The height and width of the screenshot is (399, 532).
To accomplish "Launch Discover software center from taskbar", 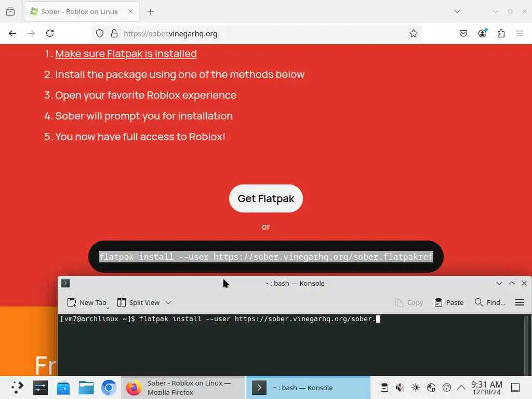I will tap(63, 388).
